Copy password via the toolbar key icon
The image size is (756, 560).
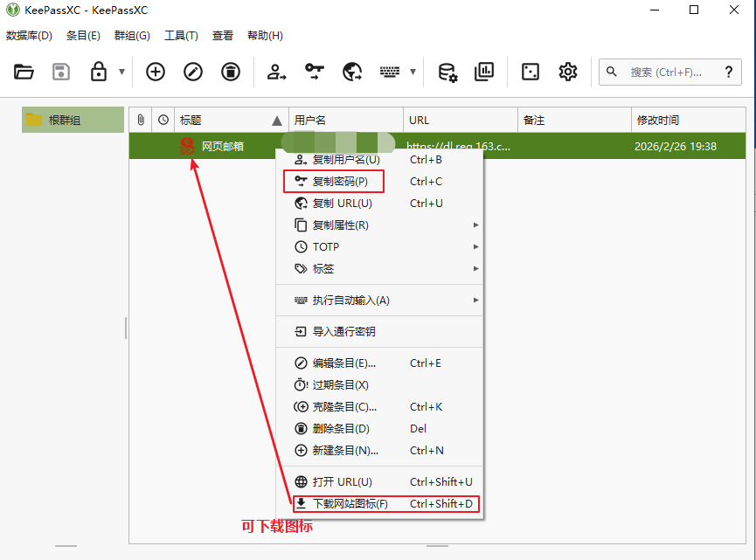coord(315,72)
